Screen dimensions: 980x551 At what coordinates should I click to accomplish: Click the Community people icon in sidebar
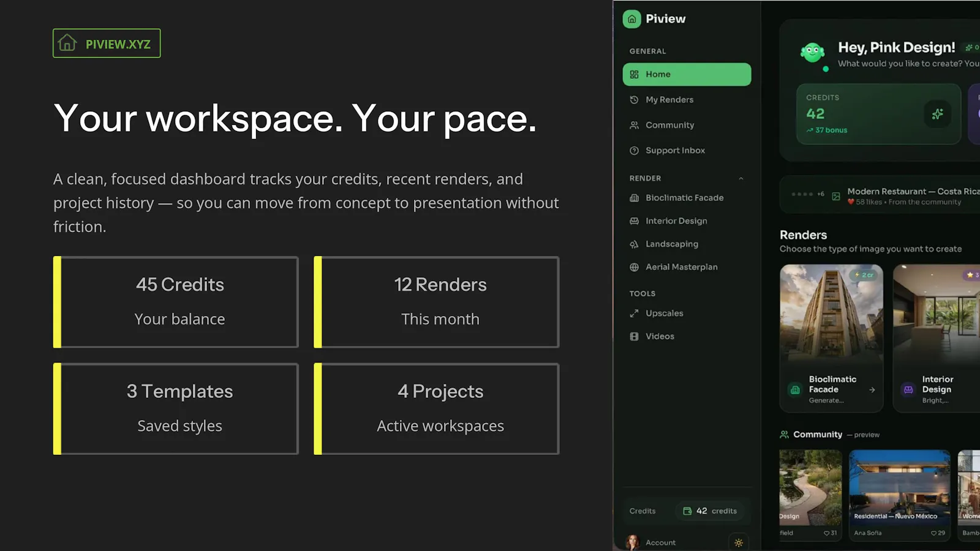[x=635, y=125]
